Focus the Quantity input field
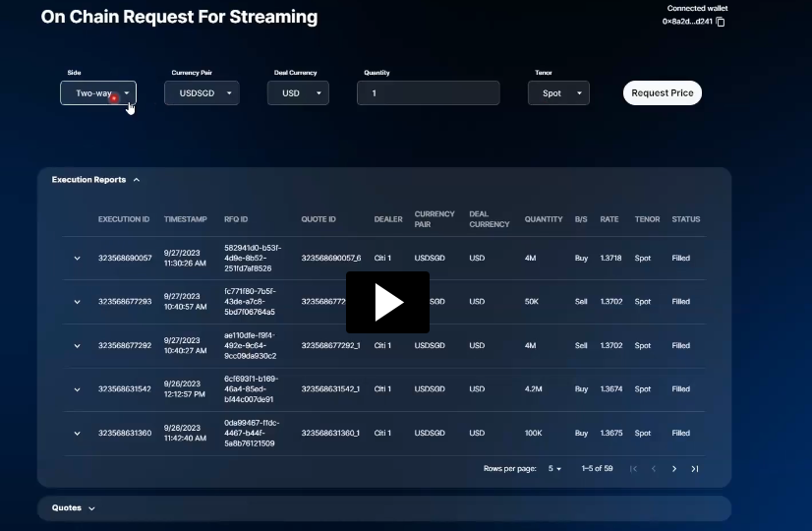This screenshot has height=531, width=812. 429,93
